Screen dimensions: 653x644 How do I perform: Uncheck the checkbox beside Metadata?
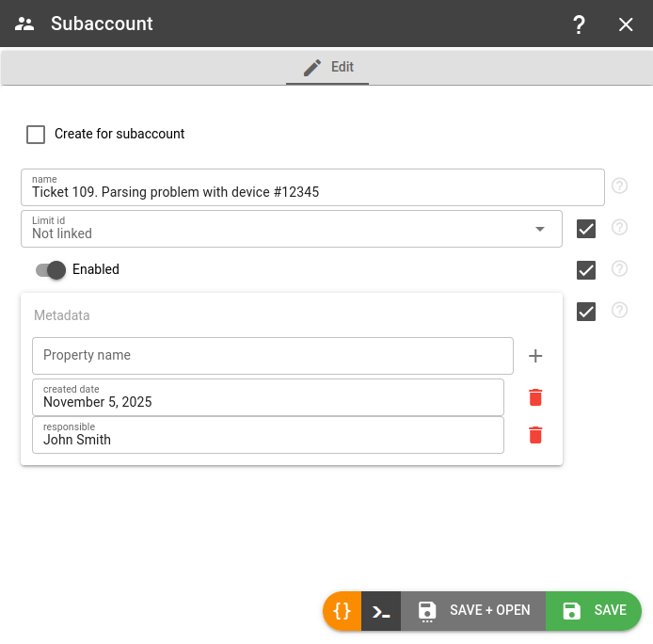586,312
